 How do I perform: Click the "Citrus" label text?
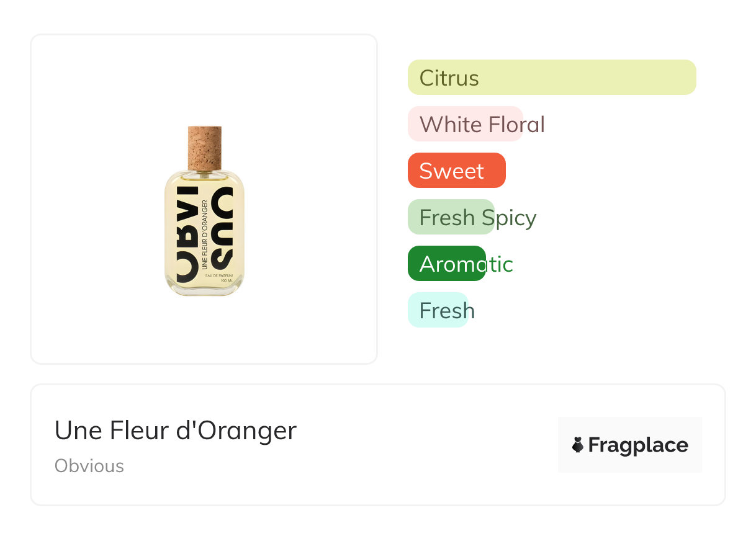(x=449, y=78)
